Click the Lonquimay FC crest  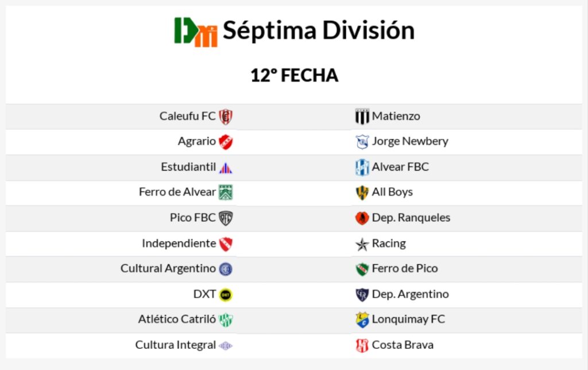[362, 320]
